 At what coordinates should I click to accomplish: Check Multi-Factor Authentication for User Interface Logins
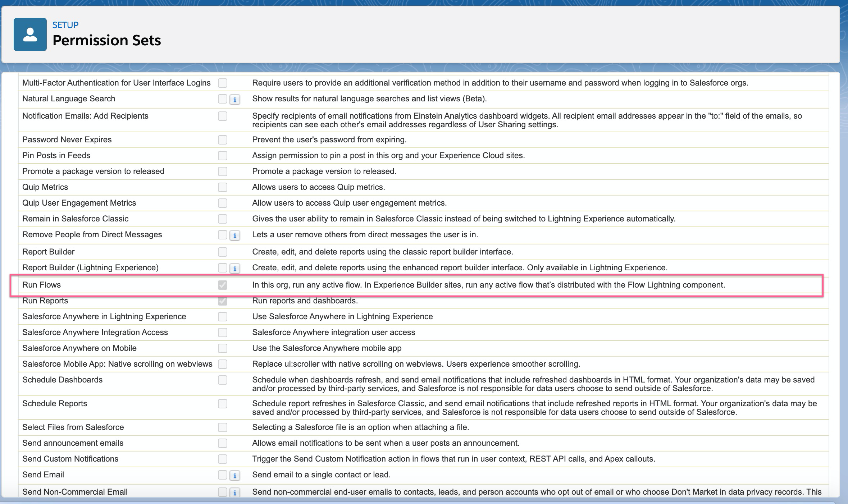click(223, 83)
